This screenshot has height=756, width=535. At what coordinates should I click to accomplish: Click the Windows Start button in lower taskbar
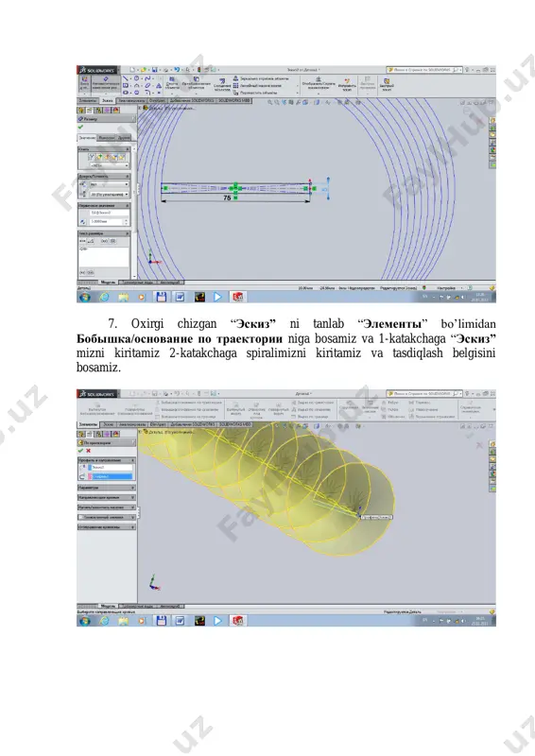(x=85, y=621)
